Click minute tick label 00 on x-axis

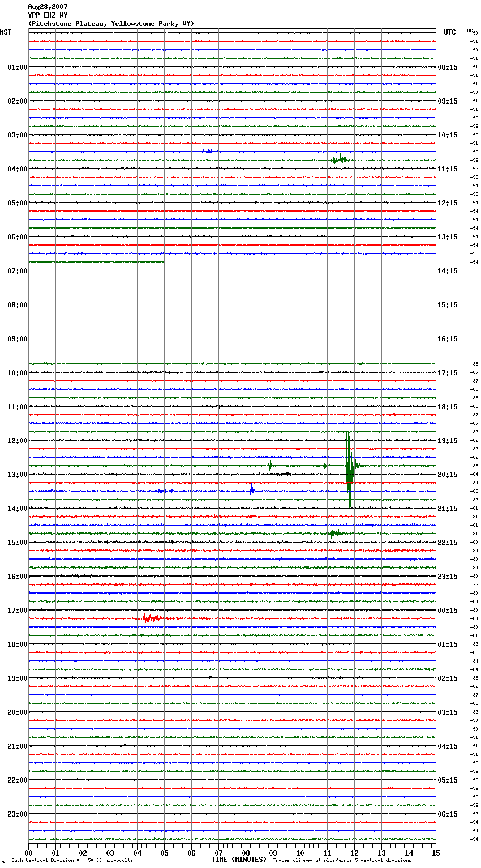(x=28, y=853)
